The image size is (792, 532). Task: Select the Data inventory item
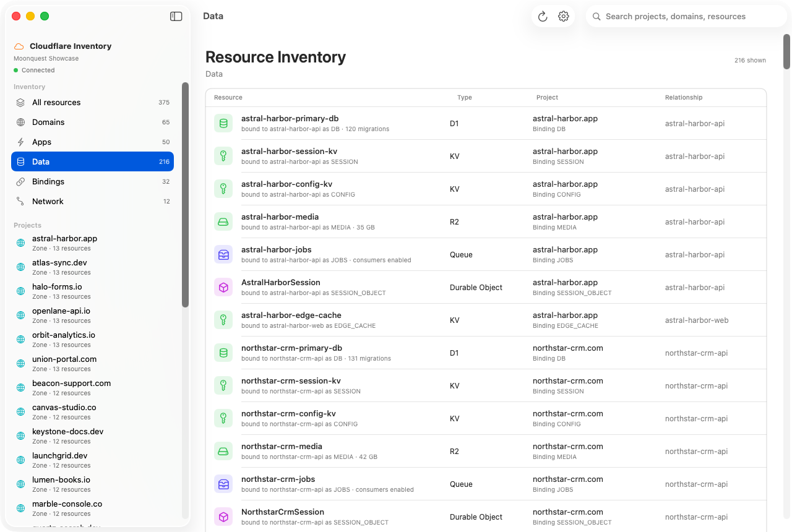tap(93, 162)
